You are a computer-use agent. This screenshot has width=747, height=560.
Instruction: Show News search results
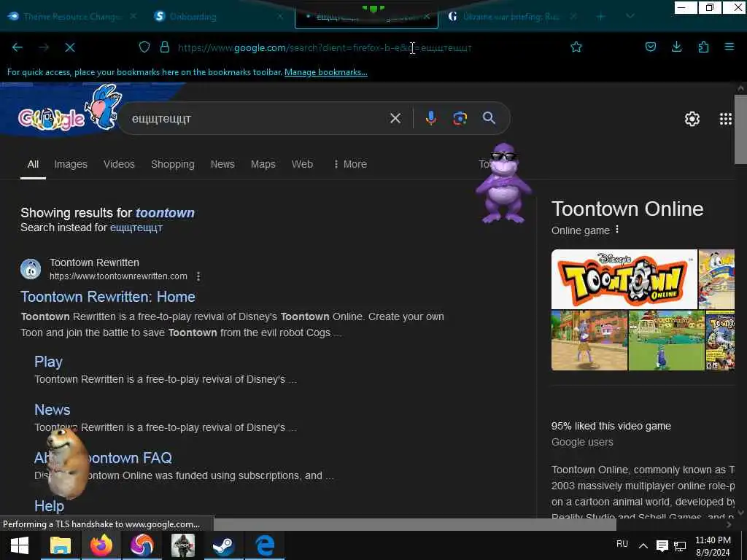[222, 164]
